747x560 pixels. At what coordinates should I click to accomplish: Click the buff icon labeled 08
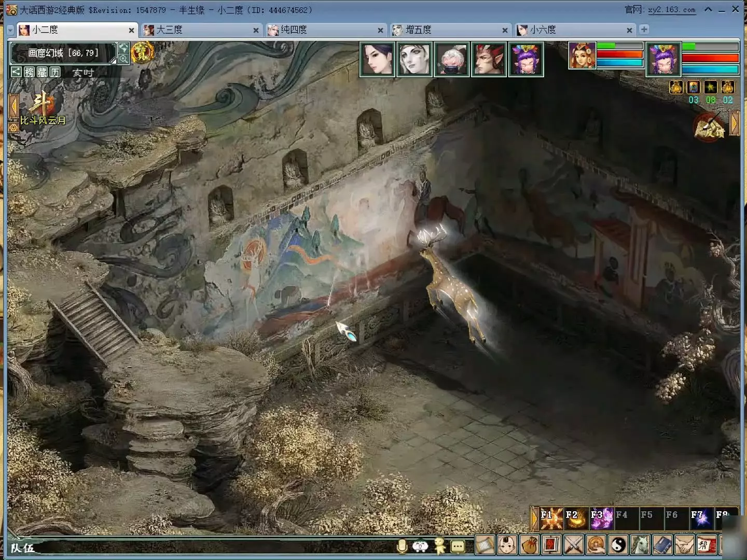711,87
